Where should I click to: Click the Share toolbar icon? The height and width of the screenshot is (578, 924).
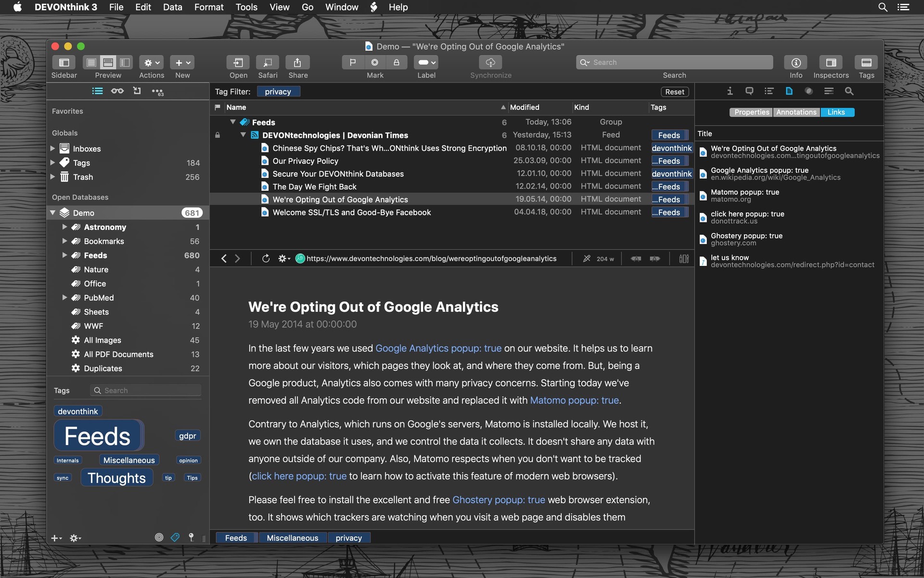coord(297,63)
